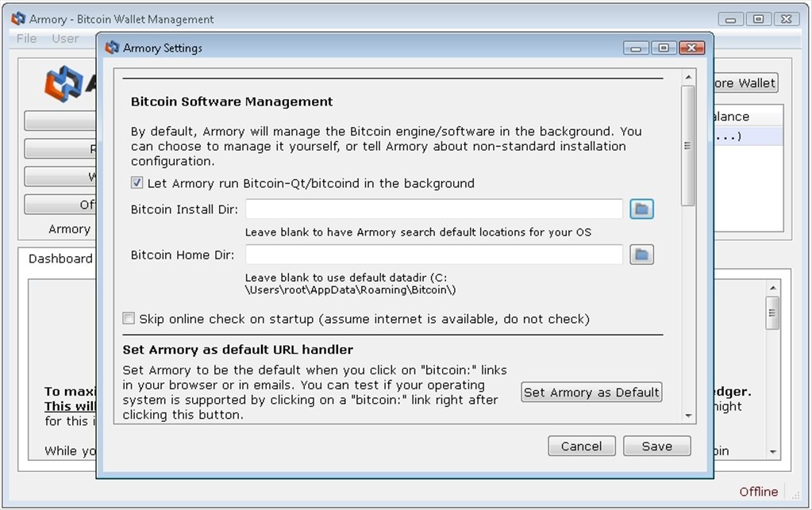Click the Armory main window title logo icon

coord(18,18)
